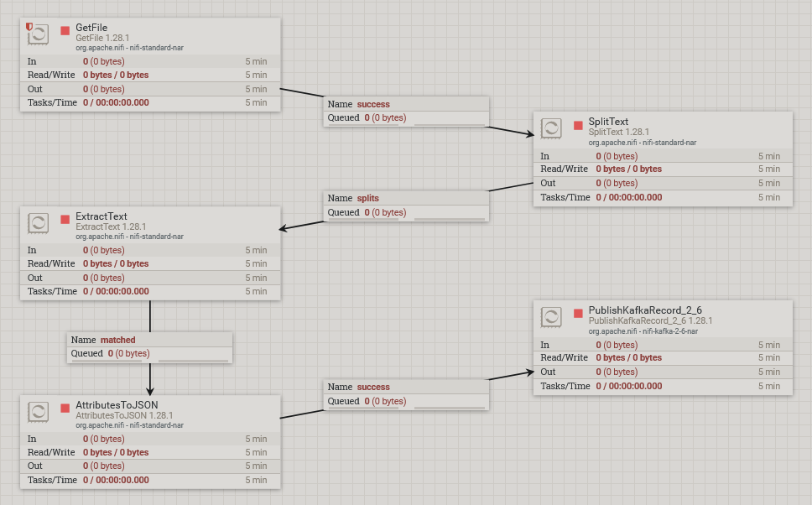This screenshot has width=812, height=505.
Task: Toggle the stopped indicator on ExtractText
Action: coord(65,217)
